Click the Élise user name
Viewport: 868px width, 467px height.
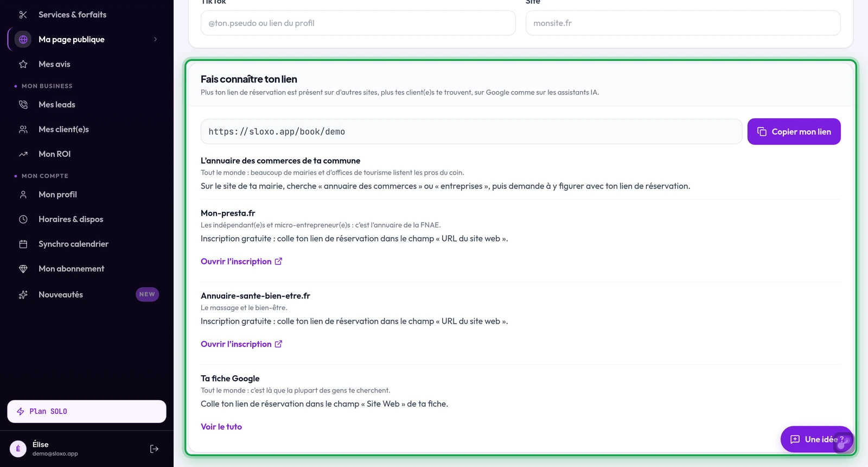click(x=41, y=444)
